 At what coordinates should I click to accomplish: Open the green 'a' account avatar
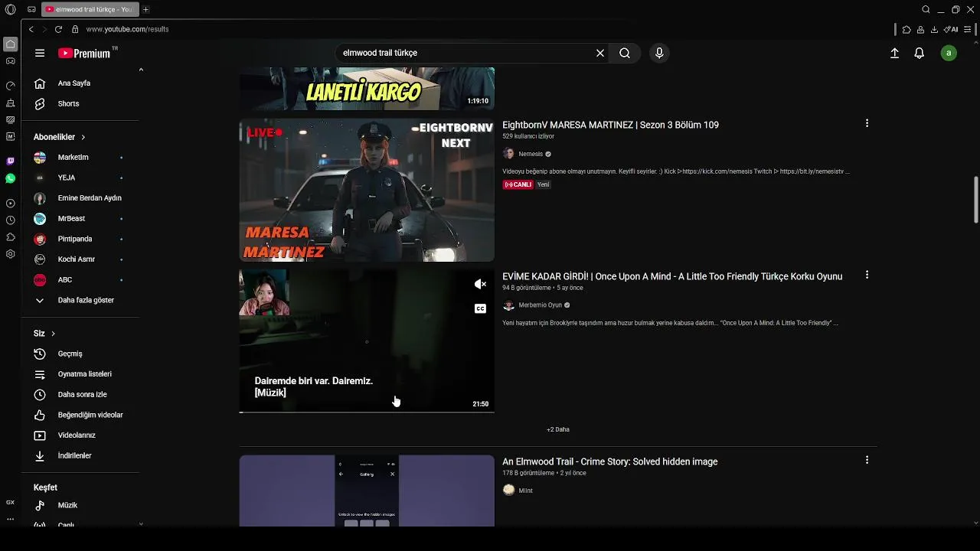(949, 53)
